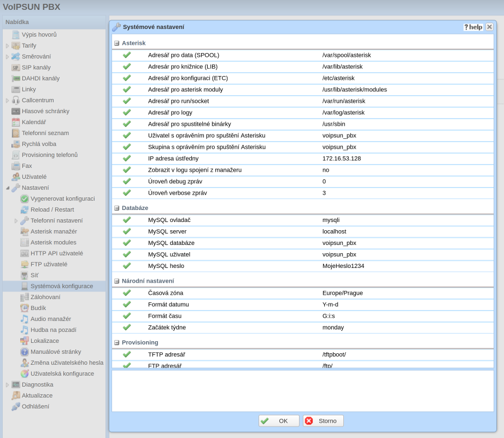Click the Manuálové stránky help icon

click(x=25, y=352)
